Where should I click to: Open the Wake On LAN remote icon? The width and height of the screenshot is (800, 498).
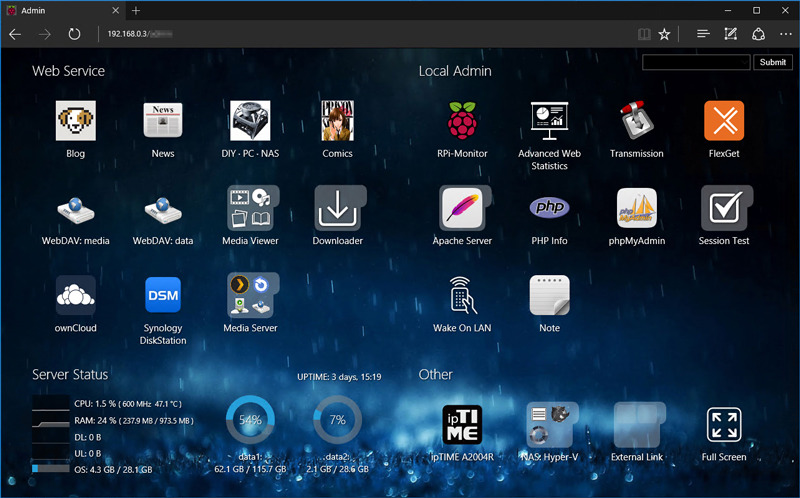(x=462, y=295)
